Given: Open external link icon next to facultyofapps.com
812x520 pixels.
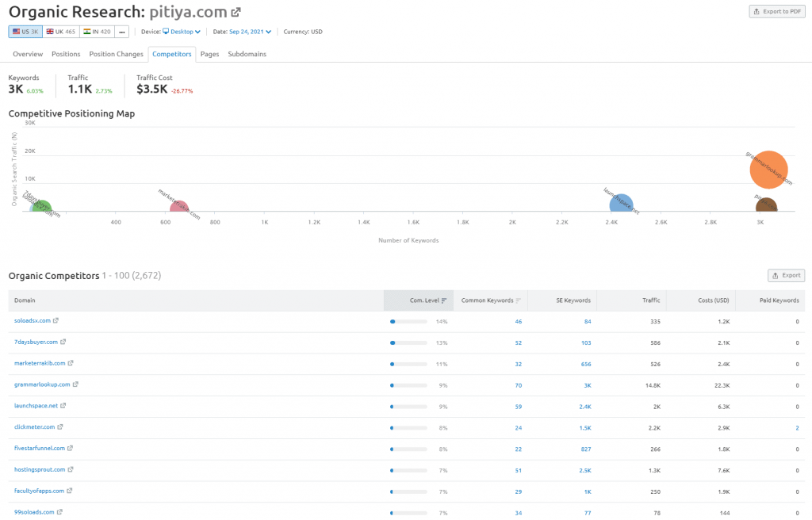Looking at the screenshot, I should point(70,491).
